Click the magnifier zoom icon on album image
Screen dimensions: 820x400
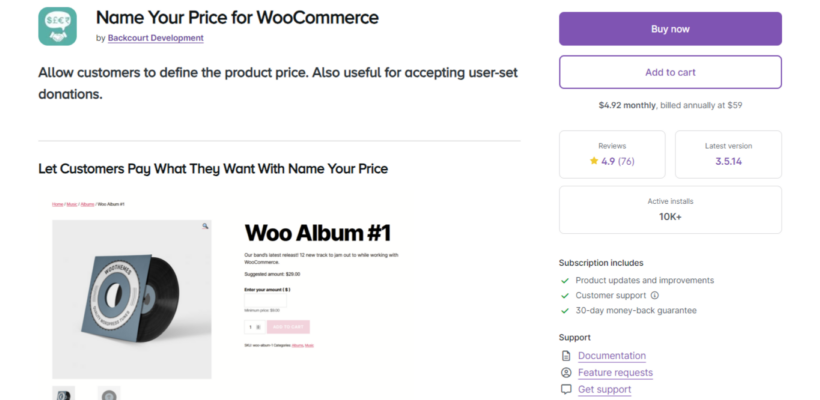tap(205, 226)
